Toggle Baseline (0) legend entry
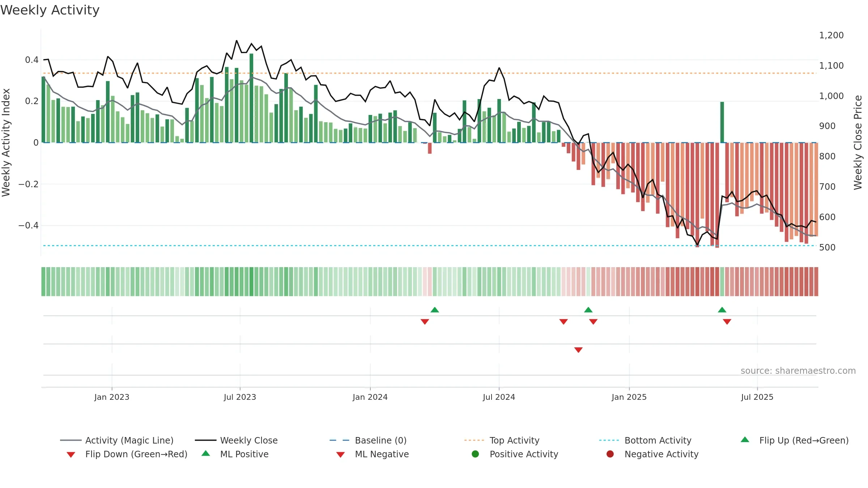The image size is (868, 488). point(368,440)
